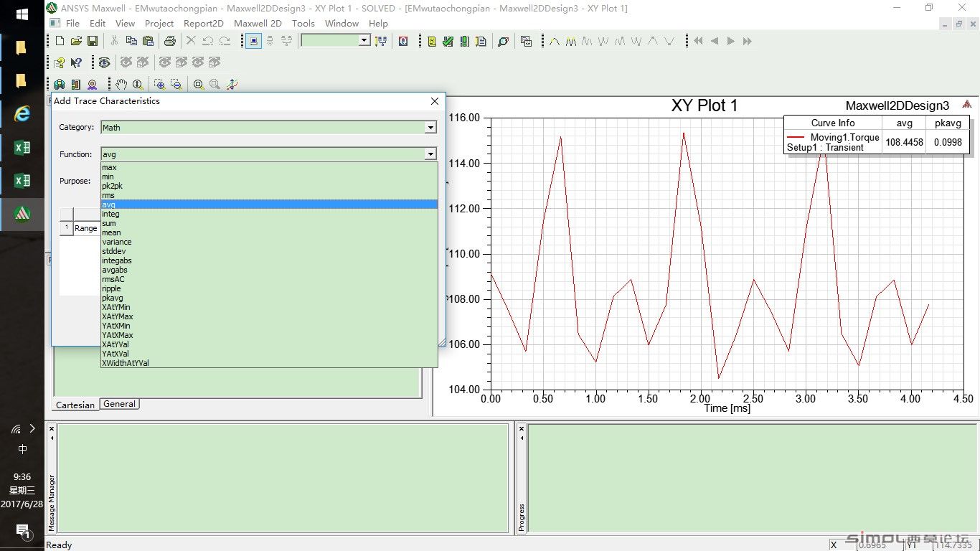Image resolution: width=980 pixels, height=551 pixels.
Task: Open the File menu
Action: 72,23
